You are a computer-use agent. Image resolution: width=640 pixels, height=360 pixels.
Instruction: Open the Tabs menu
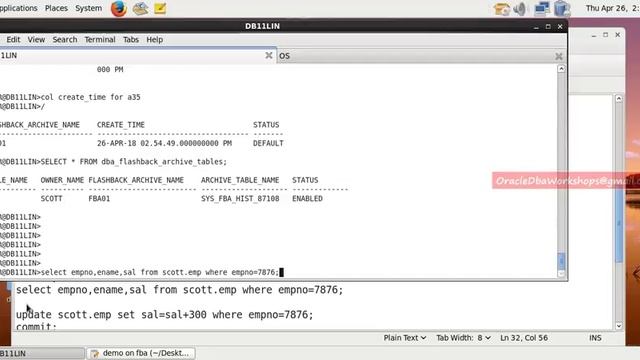(131, 40)
